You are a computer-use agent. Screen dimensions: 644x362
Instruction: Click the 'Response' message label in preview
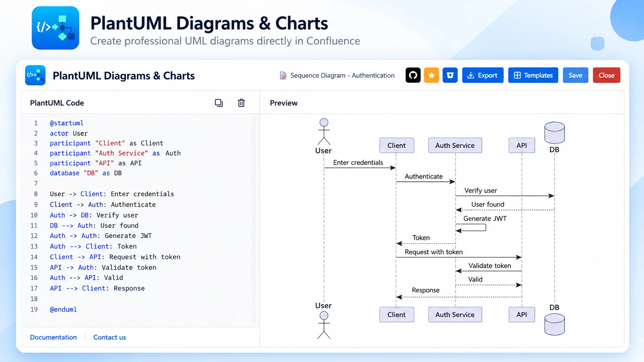click(x=426, y=290)
